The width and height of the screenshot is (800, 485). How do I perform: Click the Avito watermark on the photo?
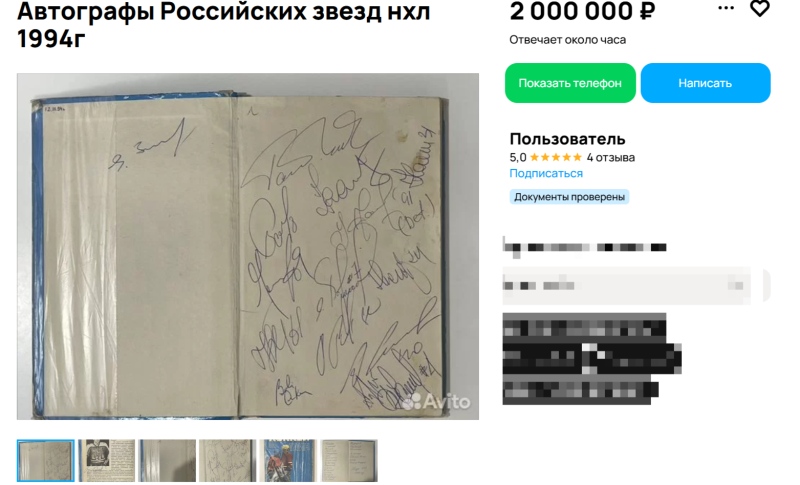(x=436, y=401)
